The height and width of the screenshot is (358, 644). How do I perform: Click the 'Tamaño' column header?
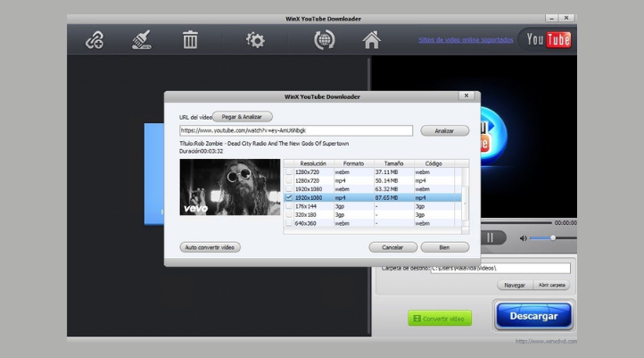pyautogui.click(x=394, y=163)
